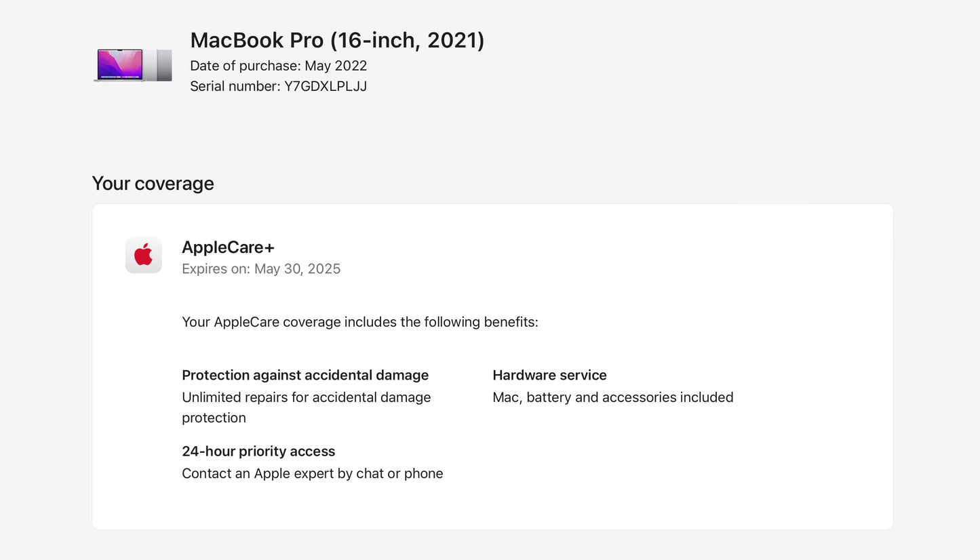Click the red AppleCare+ apple logo icon

tap(143, 255)
